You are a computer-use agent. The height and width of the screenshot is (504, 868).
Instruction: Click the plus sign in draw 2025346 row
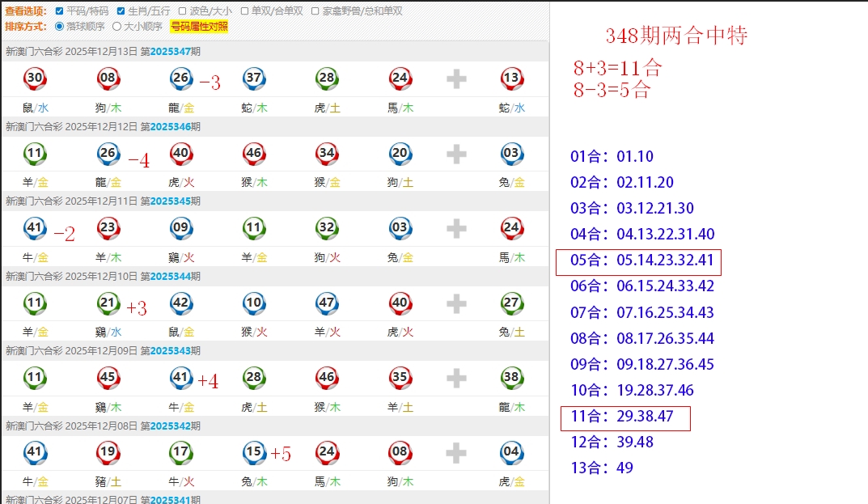456,154
